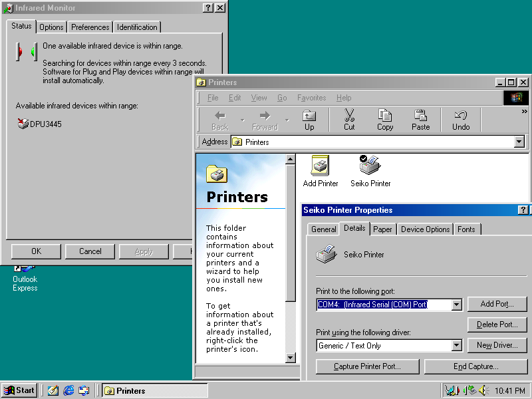Switch to Device Options tab
This screenshot has width=532, height=399.
(425, 229)
